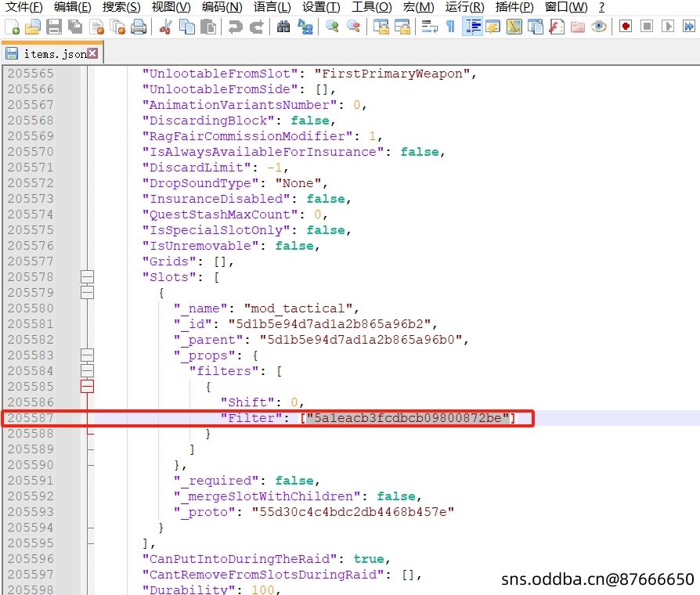Screen dimensions: 700x595
Task: Open the 插件(P) plugins menu
Action: 514,7
